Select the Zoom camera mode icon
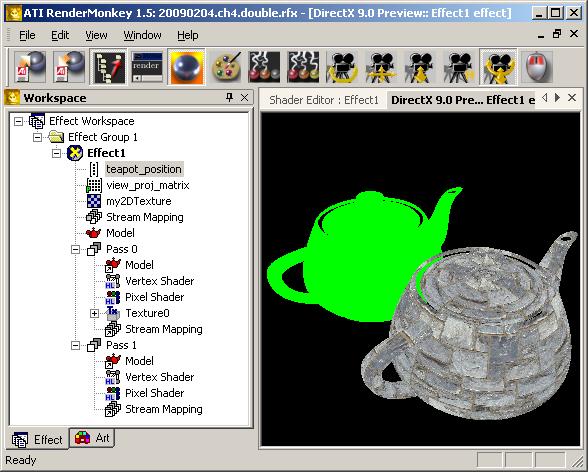This screenshot has height=472, width=588. [x=420, y=67]
